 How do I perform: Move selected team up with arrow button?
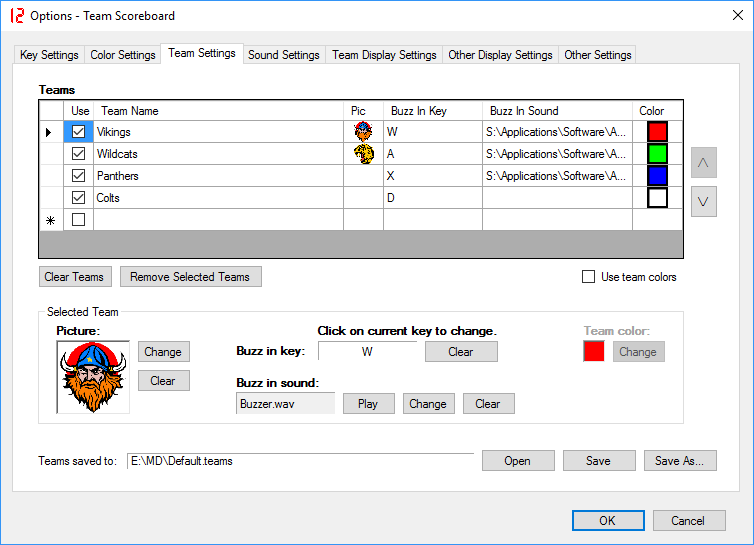click(x=703, y=162)
